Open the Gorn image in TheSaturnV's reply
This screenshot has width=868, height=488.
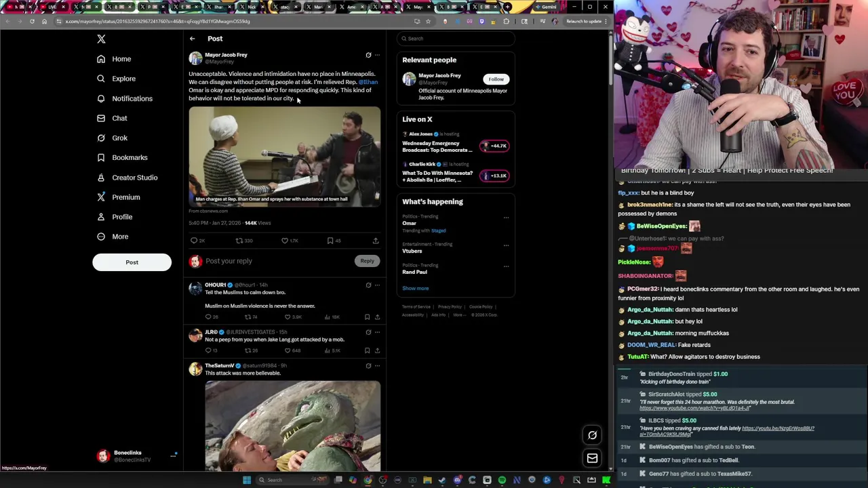coord(292,425)
